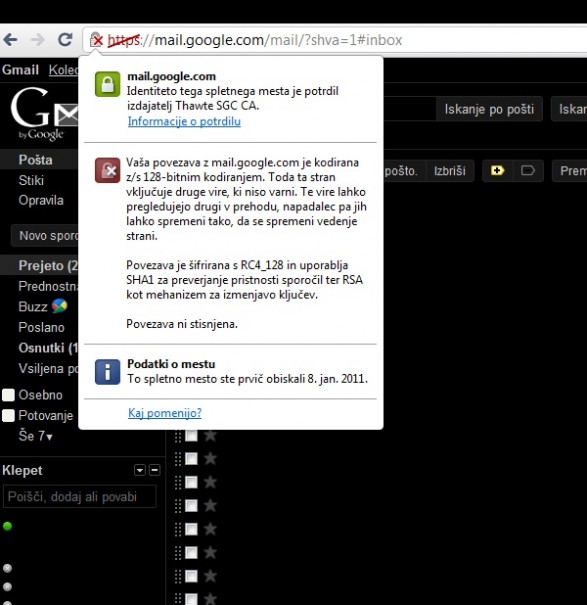
Task: Open the Koledar link in top bar
Action: click(x=64, y=70)
